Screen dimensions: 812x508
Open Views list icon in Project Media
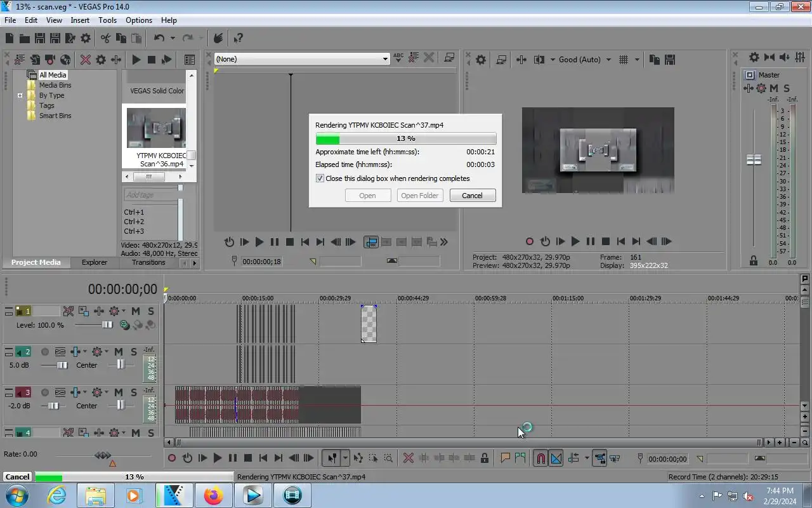point(189,60)
